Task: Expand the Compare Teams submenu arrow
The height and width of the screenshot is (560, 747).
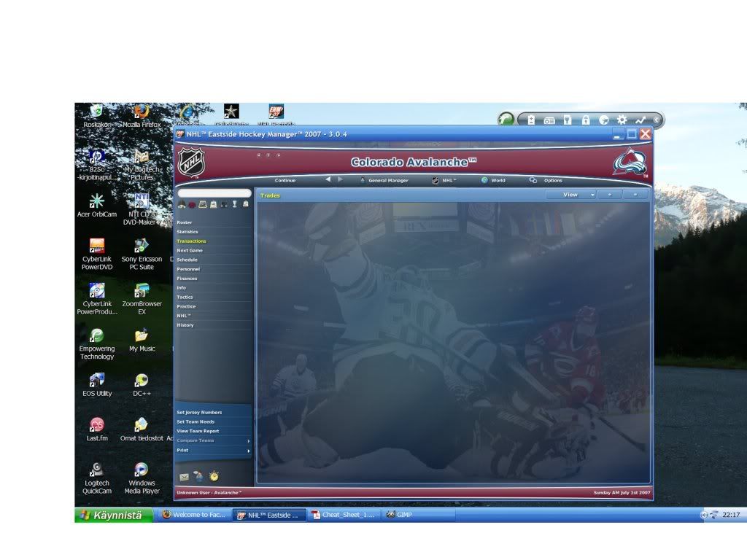Action: point(248,441)
